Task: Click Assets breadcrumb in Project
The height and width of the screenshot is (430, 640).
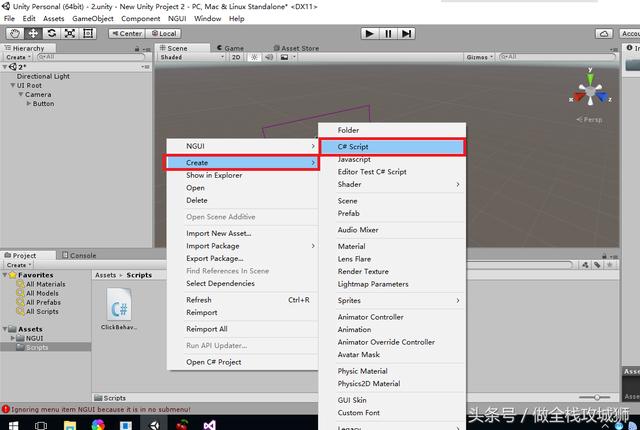Action: 105,275
